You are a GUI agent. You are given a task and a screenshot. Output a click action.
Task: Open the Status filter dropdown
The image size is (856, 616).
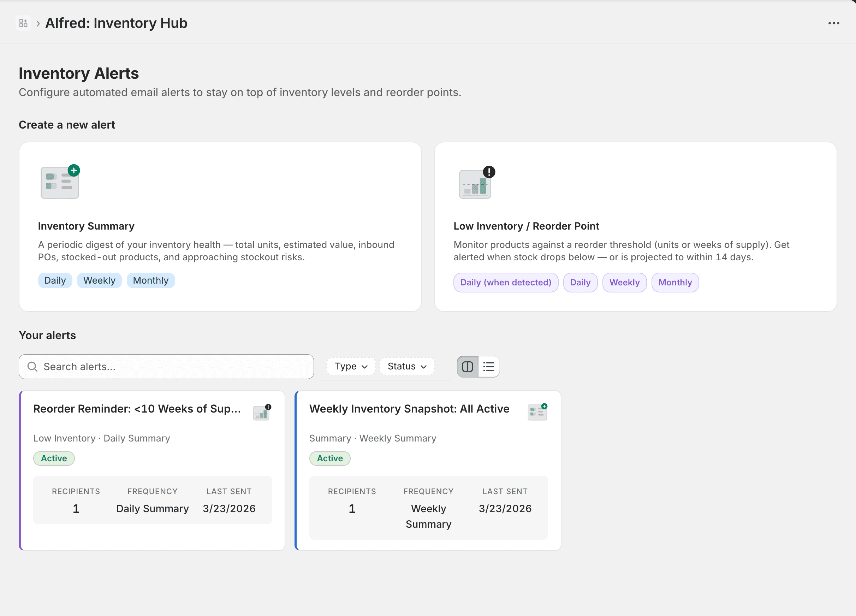tap(407, 366)
